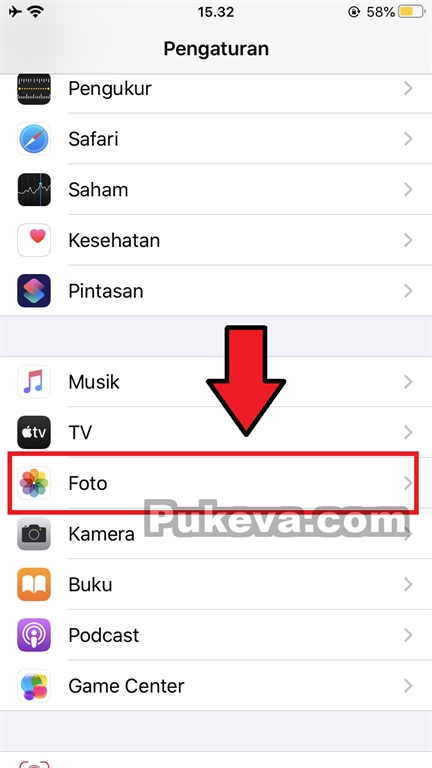The image size is (432, 768).
Task: Tap the Pengaturan title header
Action: [x=216, y=49]
